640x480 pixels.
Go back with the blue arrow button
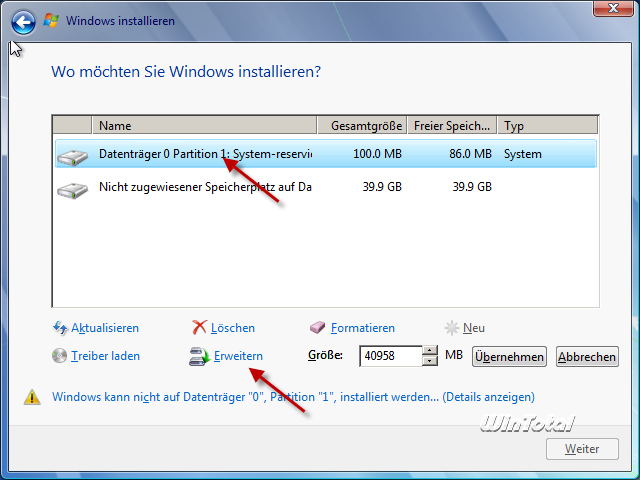(23, 22)
